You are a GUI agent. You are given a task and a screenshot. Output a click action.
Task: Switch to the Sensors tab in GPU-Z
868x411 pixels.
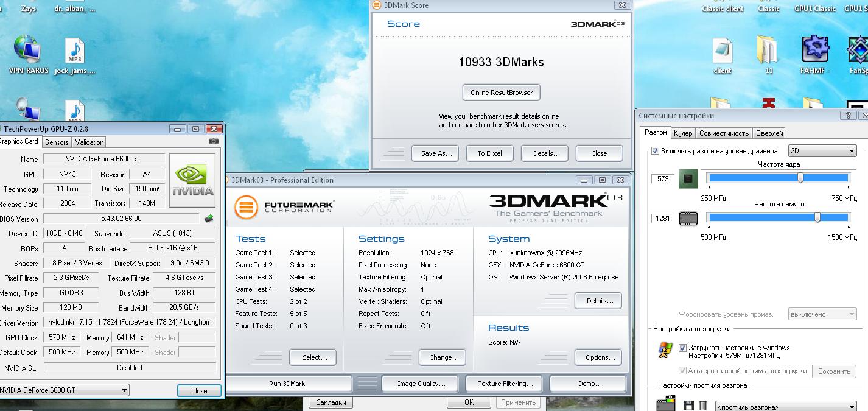coord(57,142)
